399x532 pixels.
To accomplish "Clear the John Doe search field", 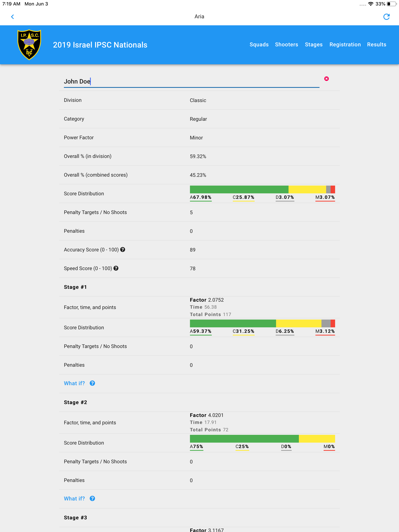I will [326, 79].
